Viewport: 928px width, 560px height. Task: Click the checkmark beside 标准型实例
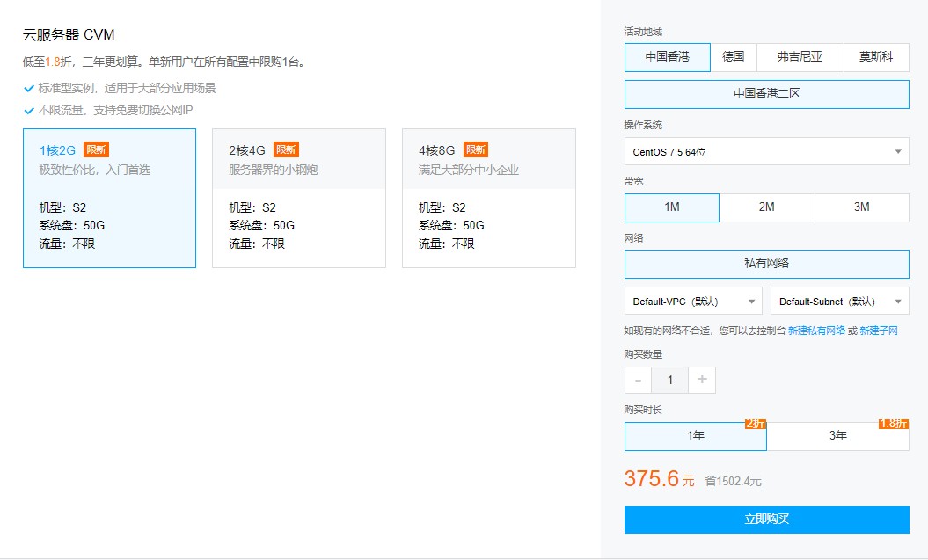[28, 89]
